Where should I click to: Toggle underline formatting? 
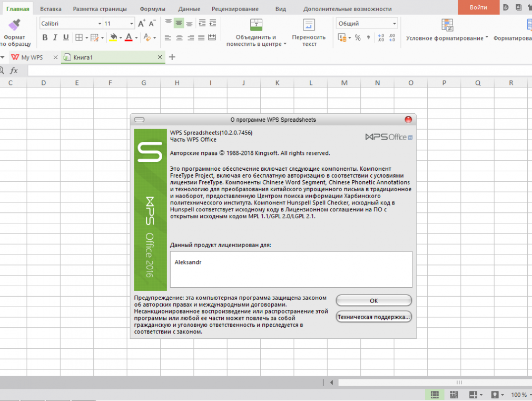point(66,38)
